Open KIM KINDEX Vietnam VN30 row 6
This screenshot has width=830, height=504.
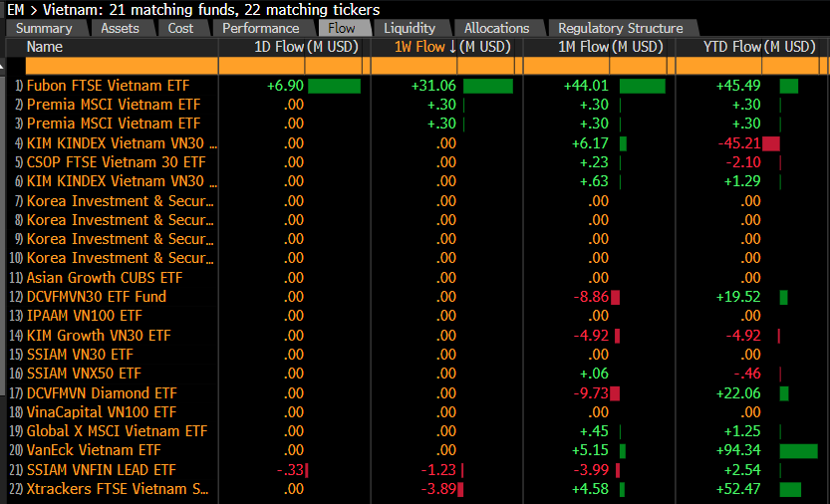[x=122, y=181]
